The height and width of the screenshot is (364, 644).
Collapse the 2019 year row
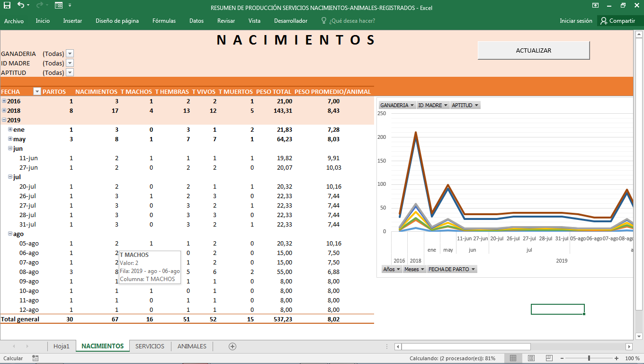point(4,120)
